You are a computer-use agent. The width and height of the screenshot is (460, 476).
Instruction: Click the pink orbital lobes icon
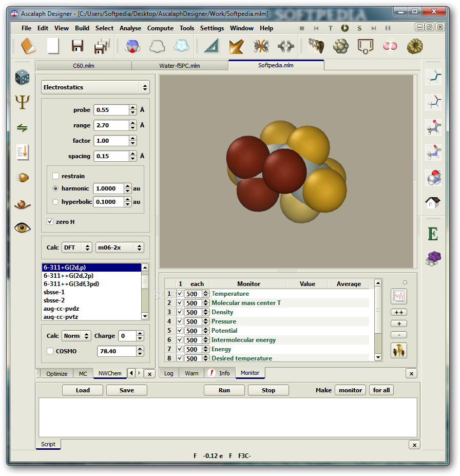tap(390, 46)
